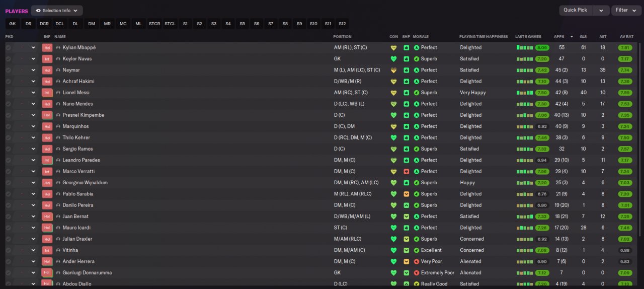Toggle picked checkmark for Neymar
Image resolution: width=644 pixels, height=289 pixels.
[8, 70]
